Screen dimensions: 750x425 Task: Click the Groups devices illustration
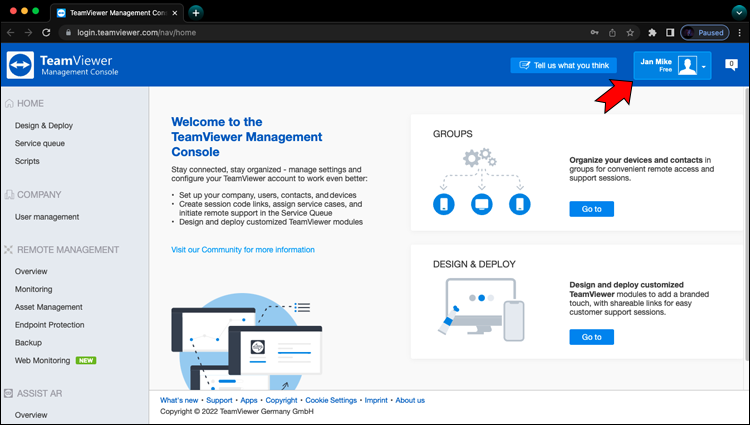(x=482, y=182)
